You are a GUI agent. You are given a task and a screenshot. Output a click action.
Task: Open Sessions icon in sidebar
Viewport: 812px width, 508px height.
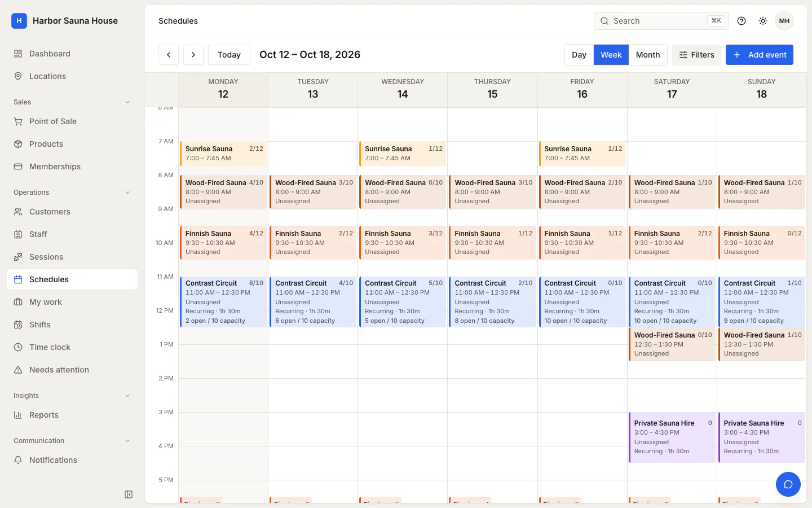(x=18, y=257)
